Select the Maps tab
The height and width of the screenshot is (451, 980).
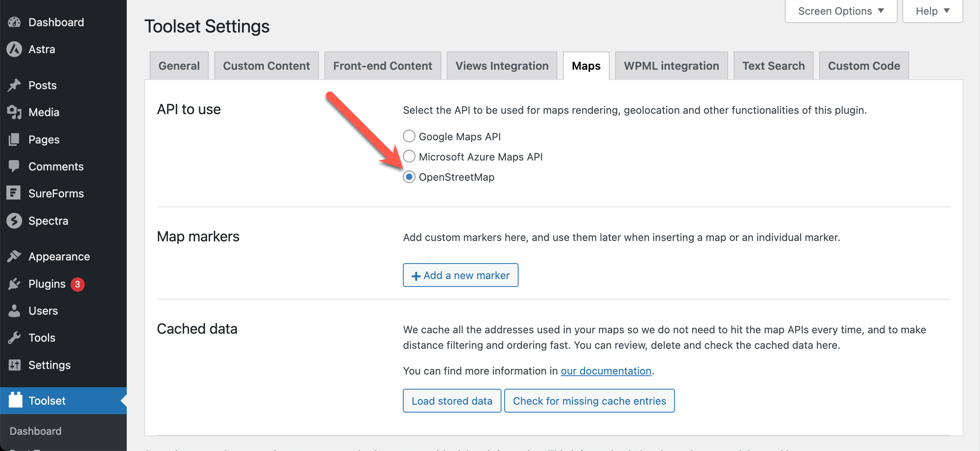tap(586, 66)
